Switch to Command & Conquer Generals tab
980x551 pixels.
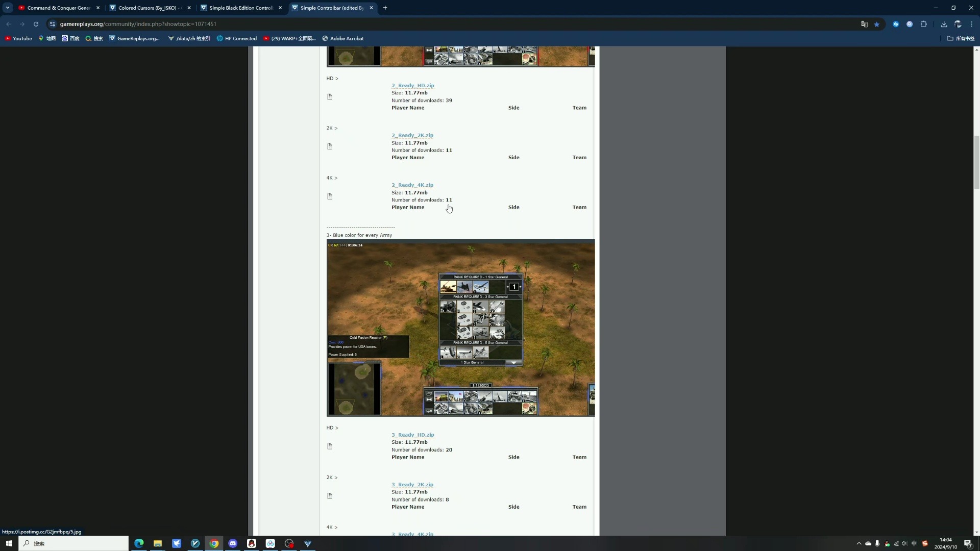(x=59, y=8)
